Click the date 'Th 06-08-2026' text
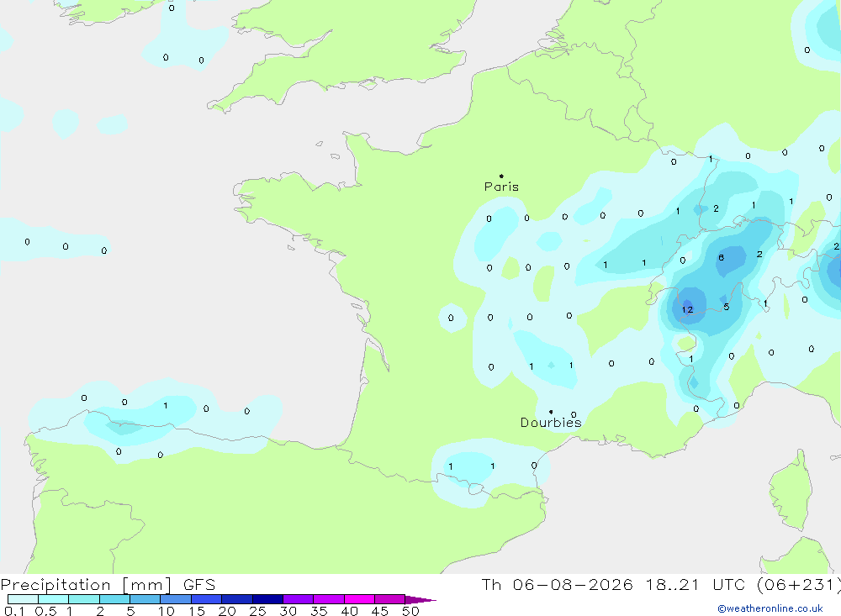 click(557, 584)
